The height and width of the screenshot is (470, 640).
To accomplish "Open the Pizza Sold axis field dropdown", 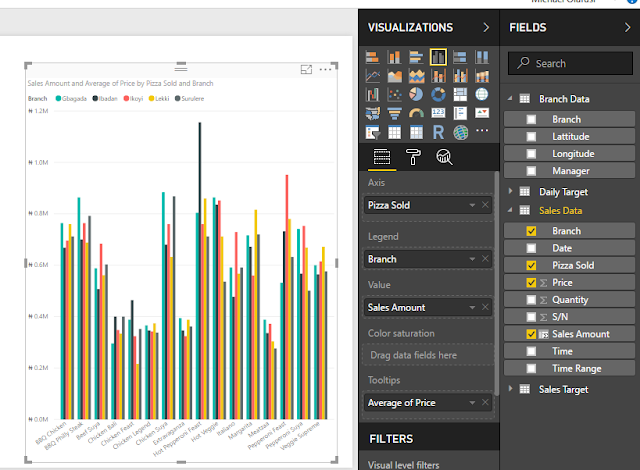I will pos(472,205).
